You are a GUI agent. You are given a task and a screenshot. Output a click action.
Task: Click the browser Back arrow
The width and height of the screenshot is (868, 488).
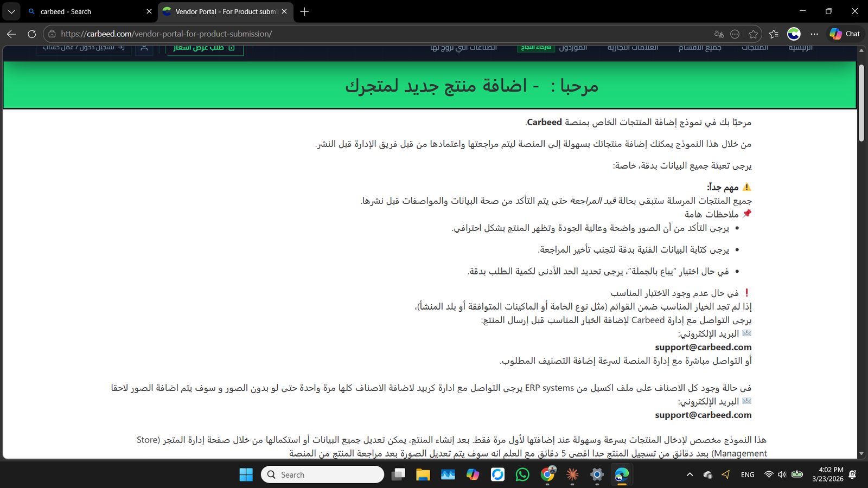(x=11, y=34)
